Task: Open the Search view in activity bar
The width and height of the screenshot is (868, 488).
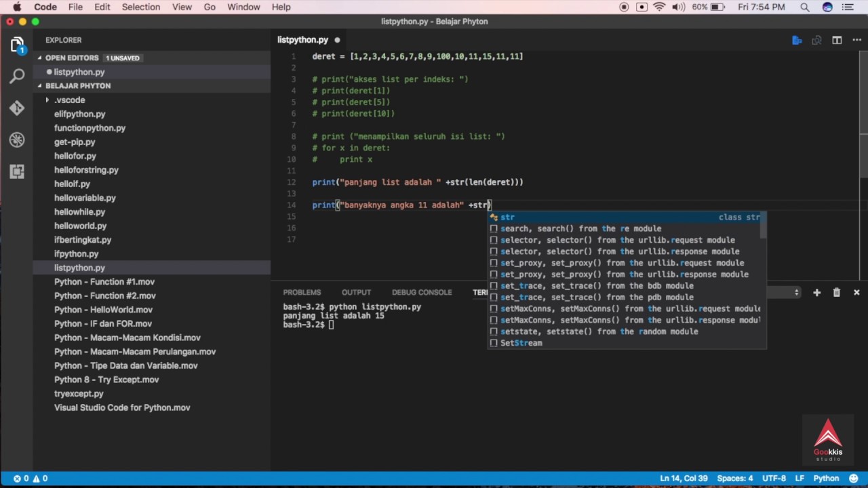Action: pos(18,77)
